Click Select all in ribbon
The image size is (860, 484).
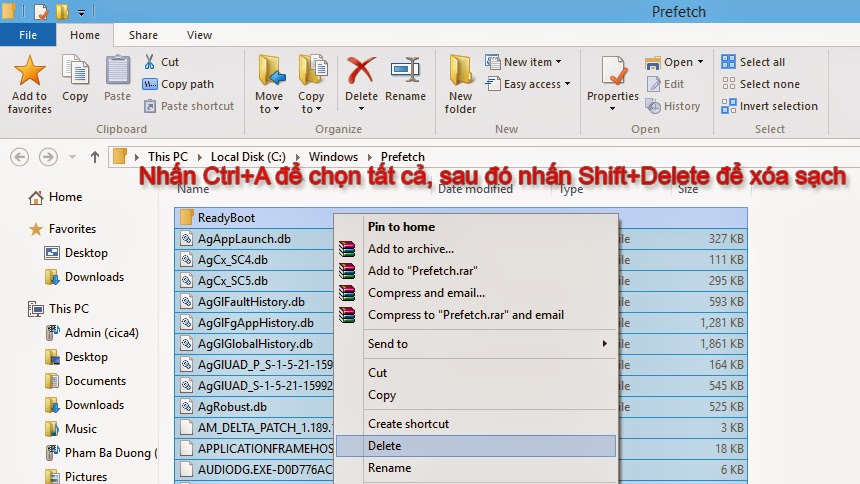tap(753, 62)
